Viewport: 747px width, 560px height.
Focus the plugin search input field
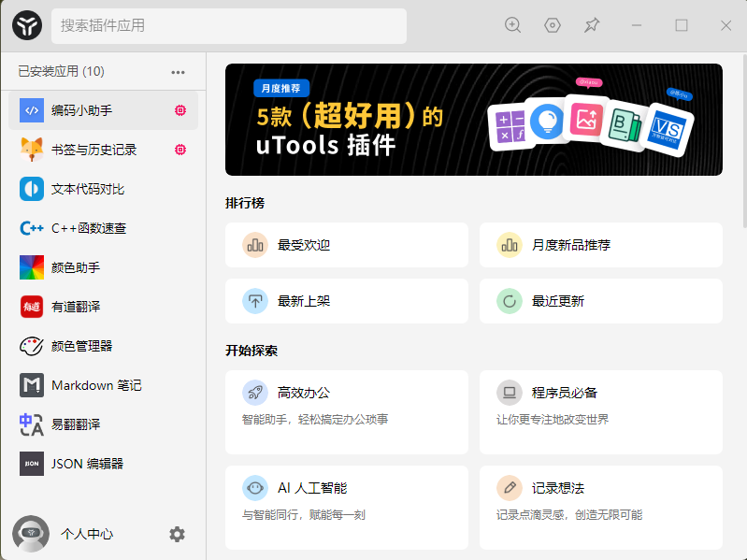[x=229, y=26]
